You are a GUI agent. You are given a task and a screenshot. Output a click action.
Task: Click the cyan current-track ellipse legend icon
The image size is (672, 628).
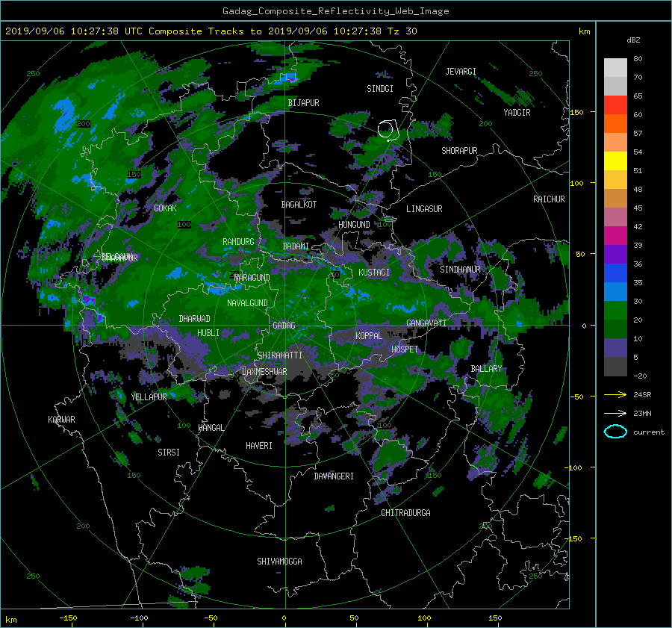[x=615, y=432]
